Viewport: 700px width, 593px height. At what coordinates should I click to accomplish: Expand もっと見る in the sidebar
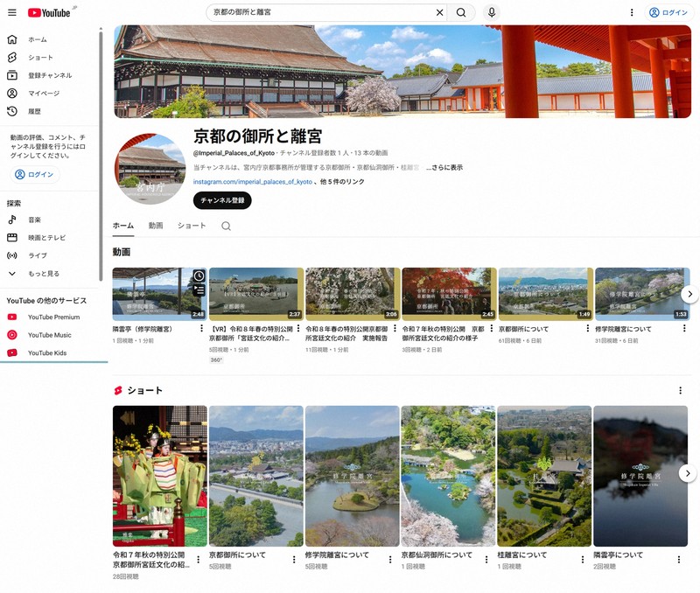coord(43,273)
